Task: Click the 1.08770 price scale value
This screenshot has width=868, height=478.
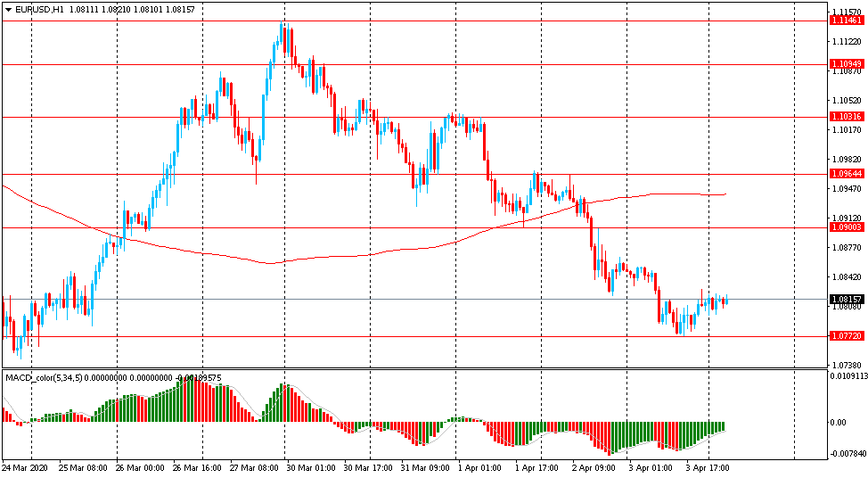Action: click(x=847, y=248)
